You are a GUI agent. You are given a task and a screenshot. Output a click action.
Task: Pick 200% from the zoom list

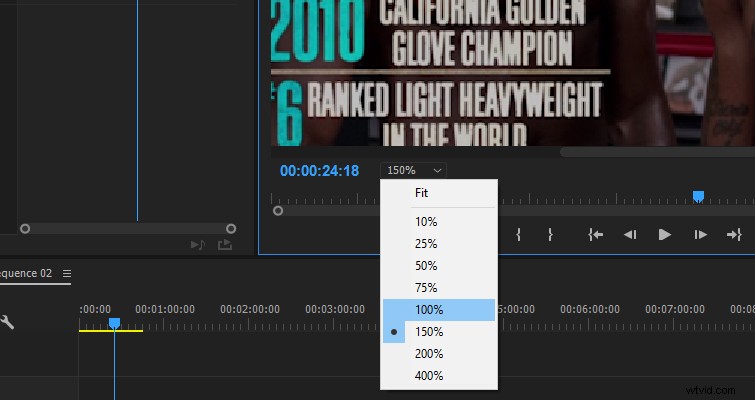point(439,354)
